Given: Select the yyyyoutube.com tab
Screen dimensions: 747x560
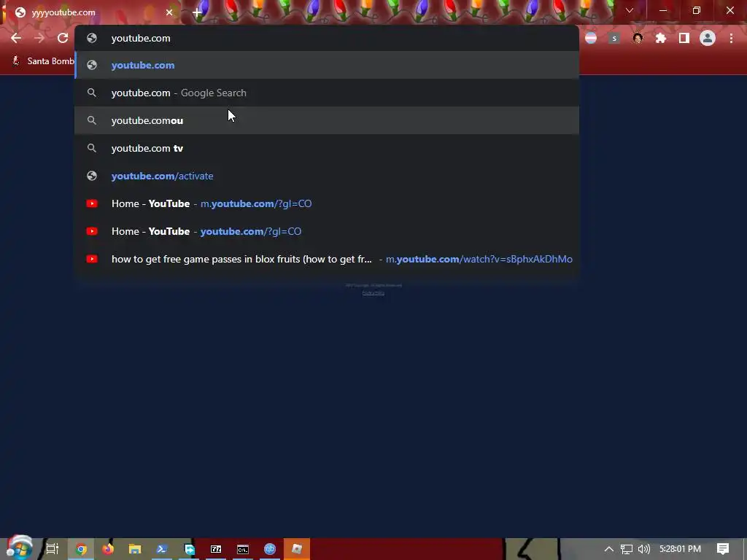Looking at the screenshot, I should (90, 12).
